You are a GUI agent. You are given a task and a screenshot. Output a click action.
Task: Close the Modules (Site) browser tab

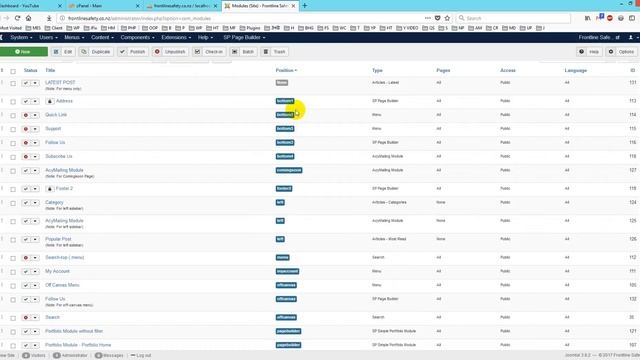coord(293,6)
